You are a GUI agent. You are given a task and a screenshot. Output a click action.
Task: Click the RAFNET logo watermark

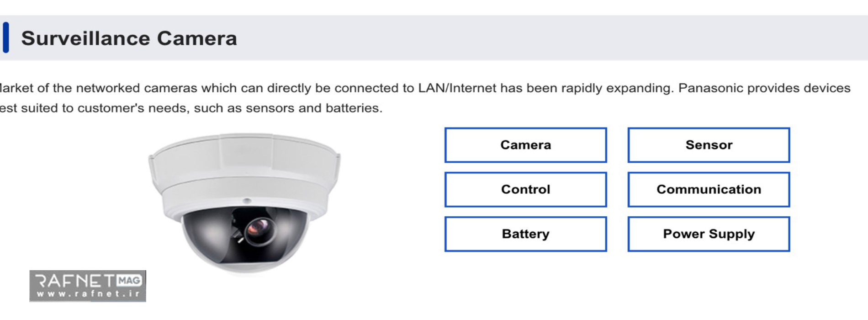click(x=88, y=286)
